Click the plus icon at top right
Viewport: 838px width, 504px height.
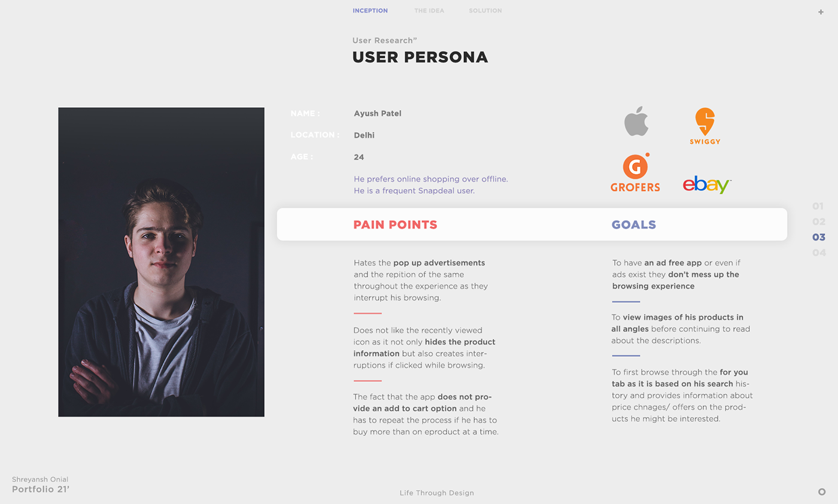point(821,12)
